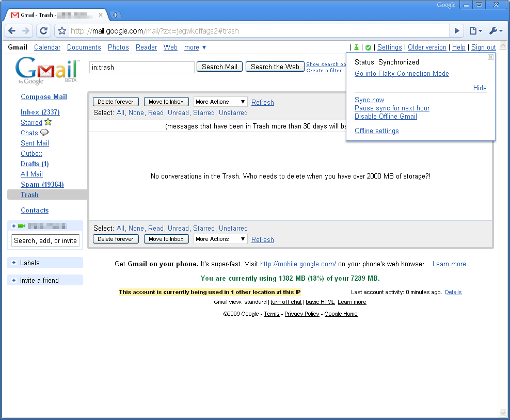
Task: Click the browser address bar
Action: (x=259, y=31)
